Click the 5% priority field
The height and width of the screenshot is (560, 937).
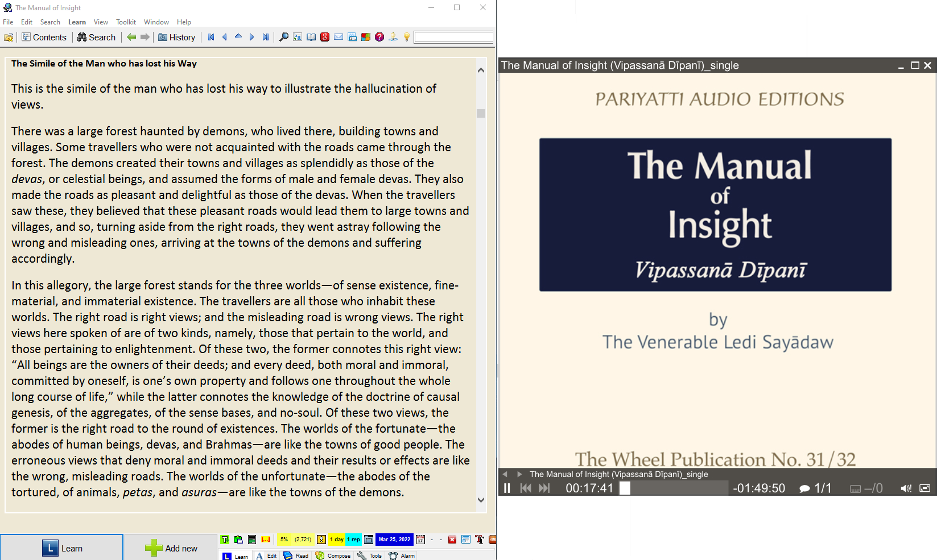(284, 540)
